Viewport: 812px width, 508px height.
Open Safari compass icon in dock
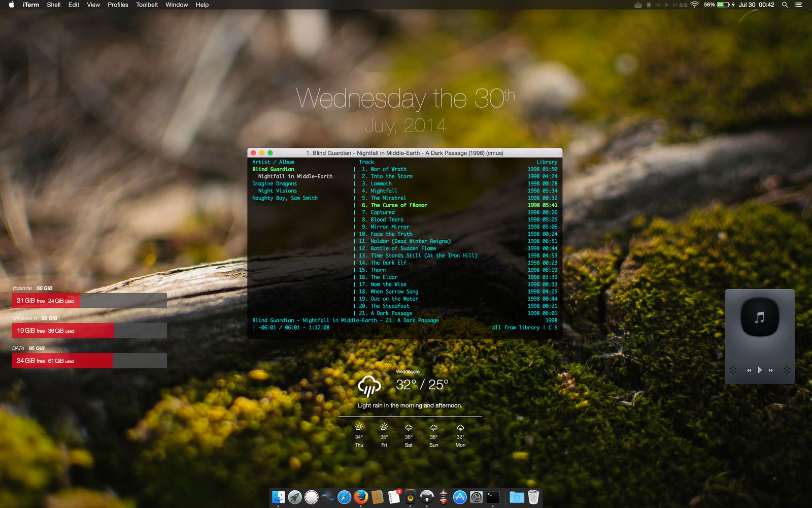tap(344, 497)
